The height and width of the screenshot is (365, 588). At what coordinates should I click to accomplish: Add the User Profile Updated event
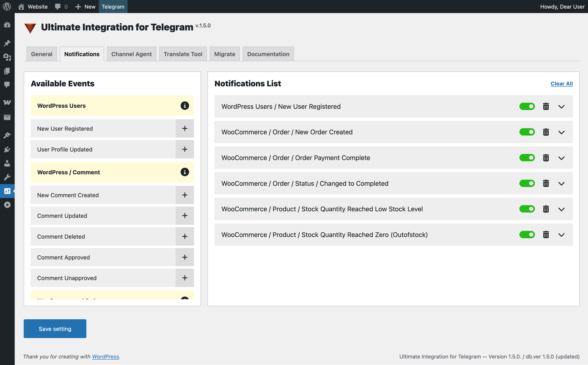click(185, 149)
